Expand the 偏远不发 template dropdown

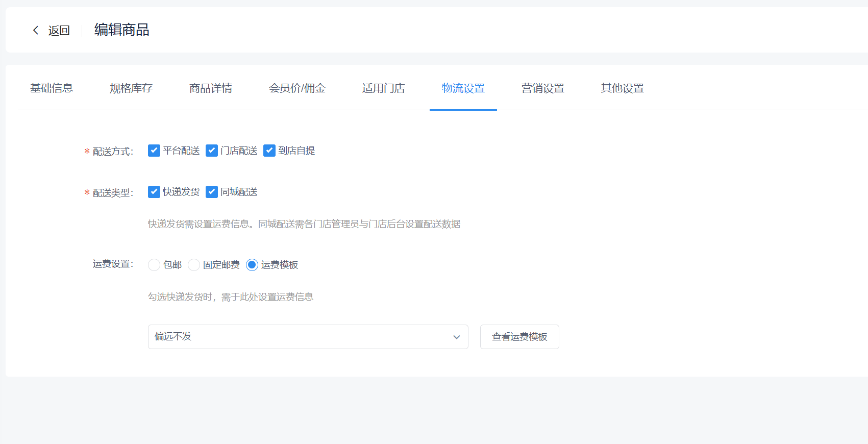(308, 337)
